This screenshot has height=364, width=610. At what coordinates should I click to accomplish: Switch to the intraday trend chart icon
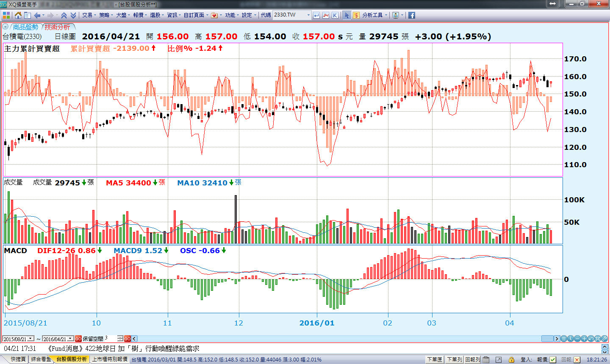326,15
